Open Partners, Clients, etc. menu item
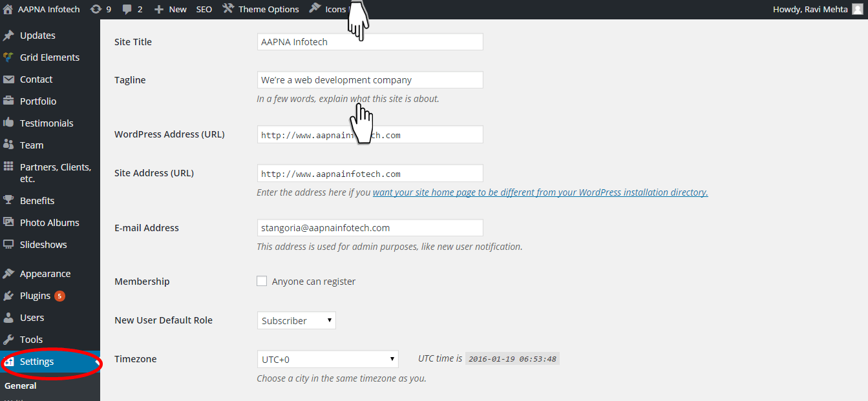868x401 pixels. coord(56,173)
